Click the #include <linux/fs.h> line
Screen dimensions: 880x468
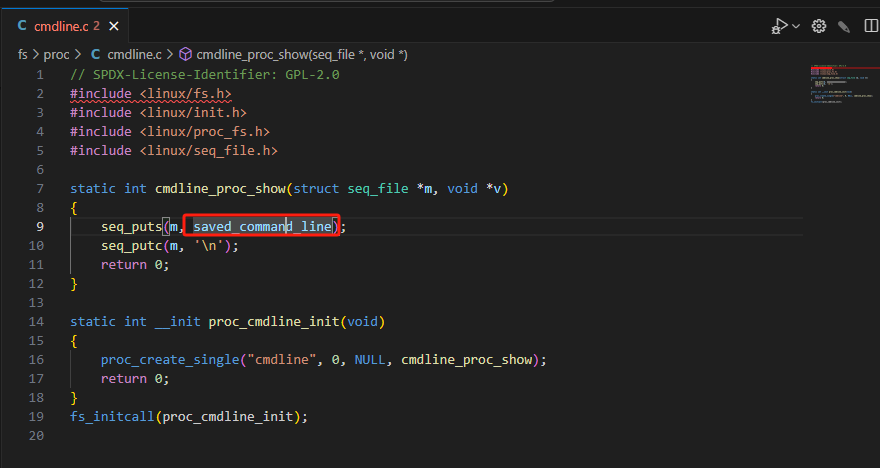[x=150, y=94]
